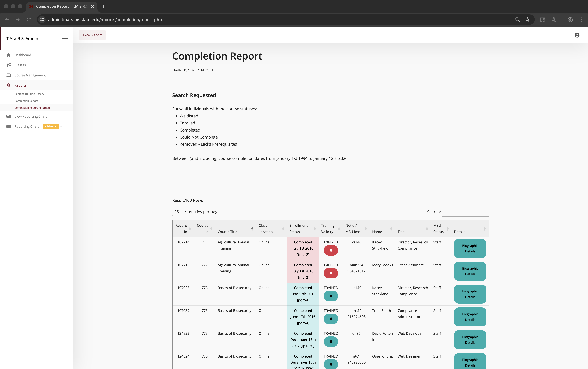
Task: Click the teal TRAINED info icon for Trina Smith
Action: [331, 318]
